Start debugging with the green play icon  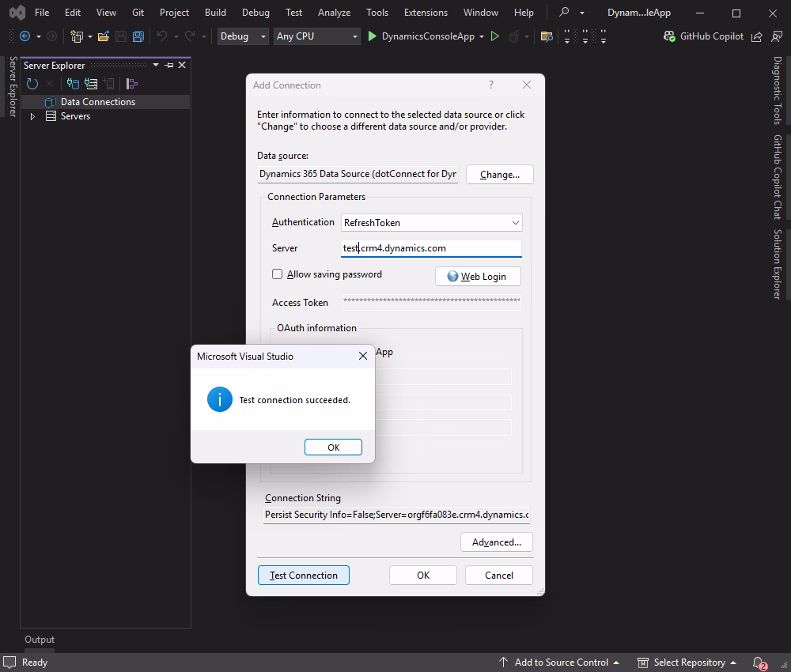point(373,36)
